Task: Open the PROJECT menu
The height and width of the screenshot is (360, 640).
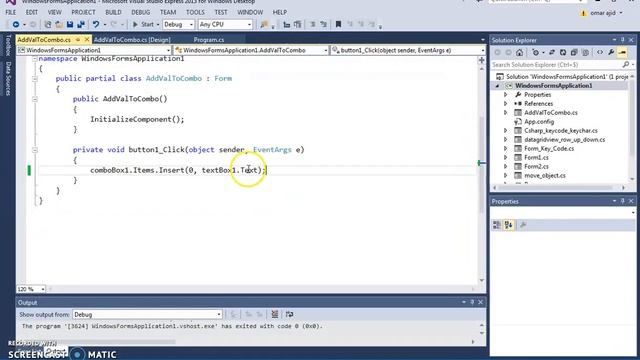Action: [x=83, y=12]
